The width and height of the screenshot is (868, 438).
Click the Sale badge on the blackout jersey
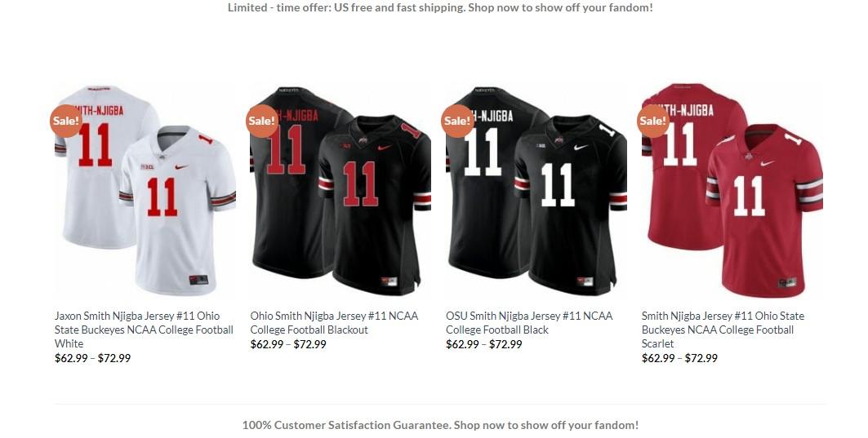[262, 121]
